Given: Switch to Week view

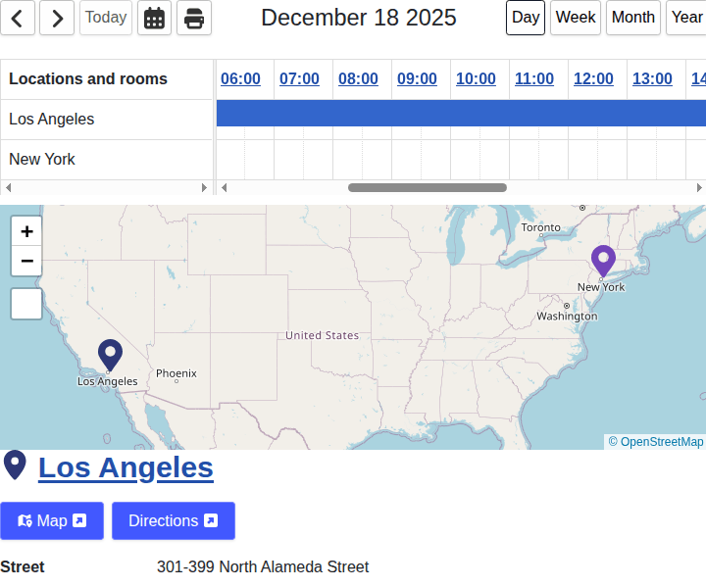Looking at the screenshot, I should coord(576,18).
